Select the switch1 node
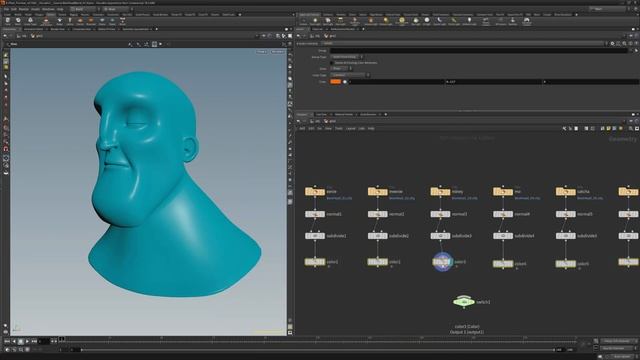The height and width of the screenshot is (360, 640). tap(464, 302)
